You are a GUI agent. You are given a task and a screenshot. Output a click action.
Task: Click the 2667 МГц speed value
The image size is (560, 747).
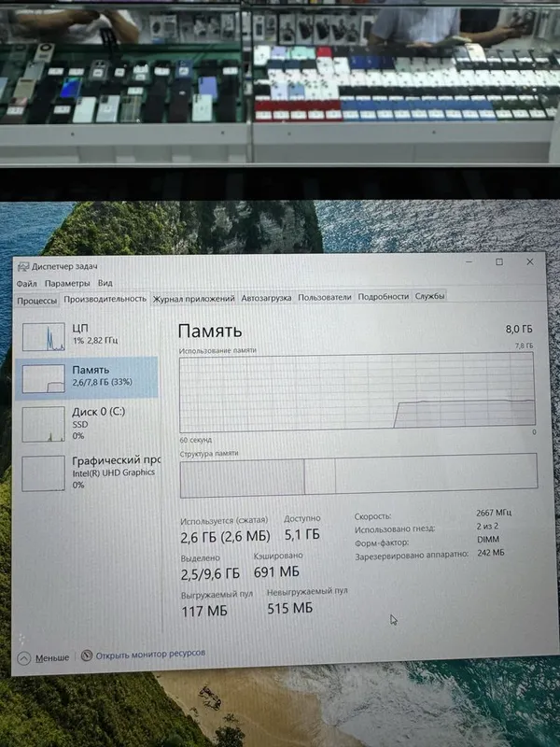click(x=494, y=513)
